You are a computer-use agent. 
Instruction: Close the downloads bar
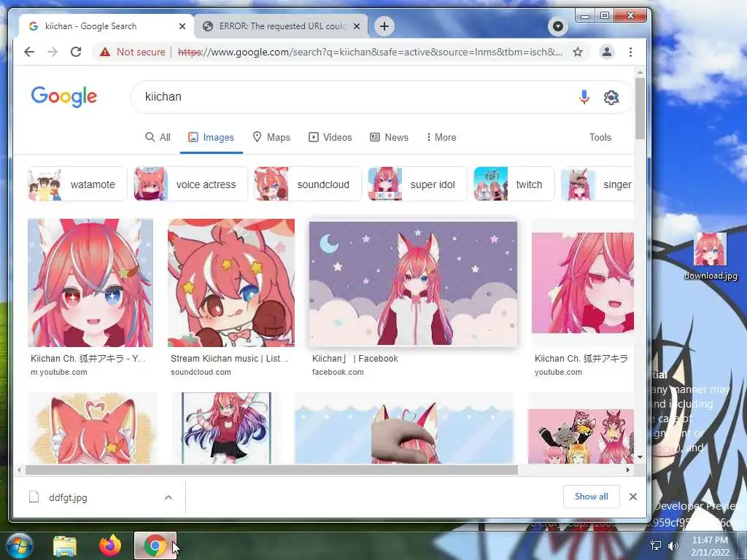coord(632,497)
